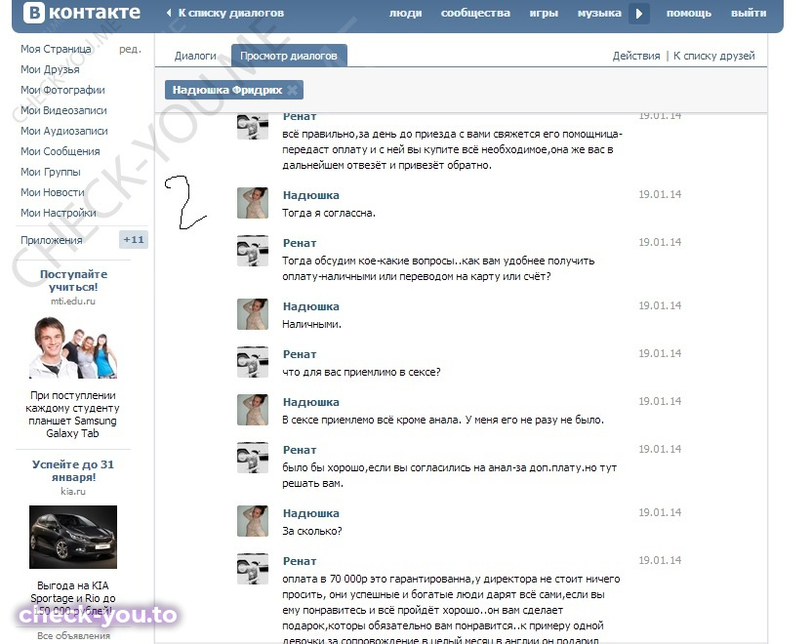
Task: Open the игры section
Action: (544, 13)
